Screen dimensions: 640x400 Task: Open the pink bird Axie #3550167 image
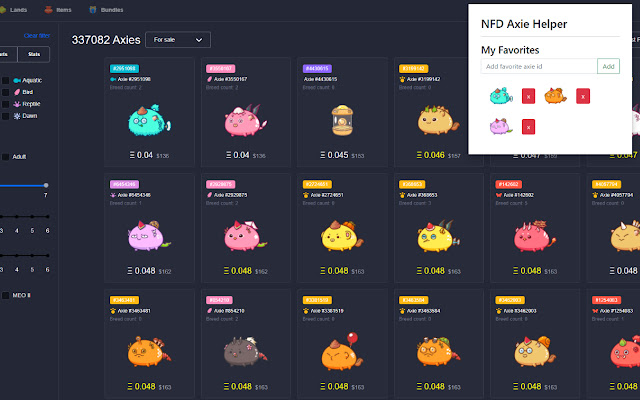tap(245, 121)
